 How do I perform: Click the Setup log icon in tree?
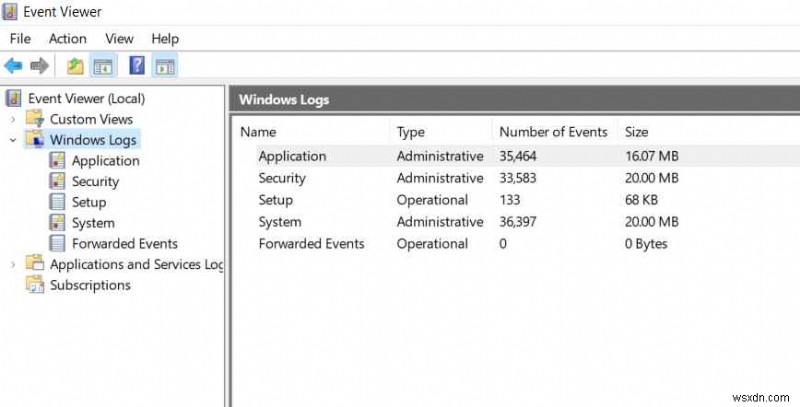pyautogui.click(x=57, y=202)
